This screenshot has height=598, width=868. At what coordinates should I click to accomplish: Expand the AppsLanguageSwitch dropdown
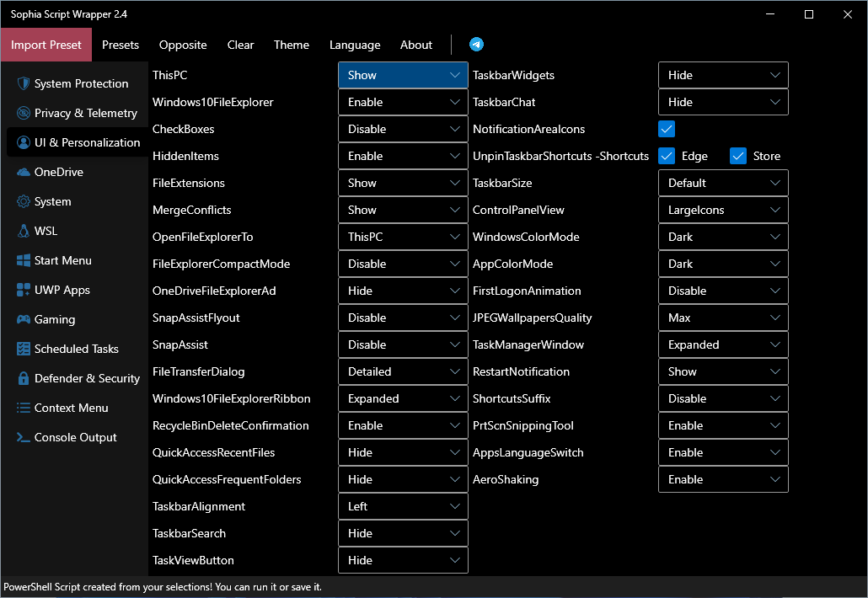tap(723, 452)
